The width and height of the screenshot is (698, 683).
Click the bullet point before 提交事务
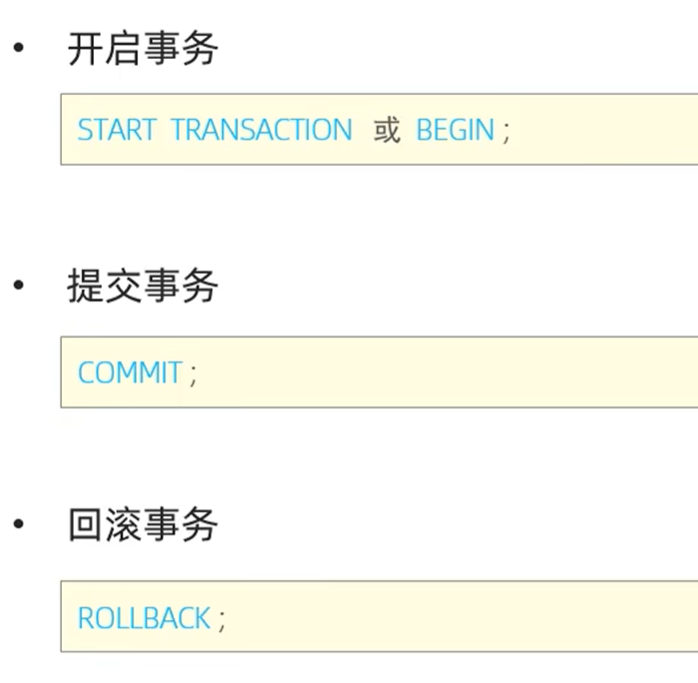pos(17,286)
